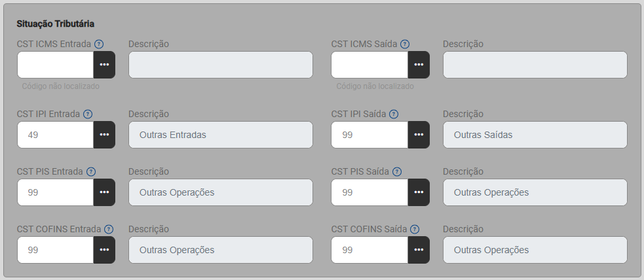
Task: Open lookup for CST IPI Saída
Action: [419, 135]
